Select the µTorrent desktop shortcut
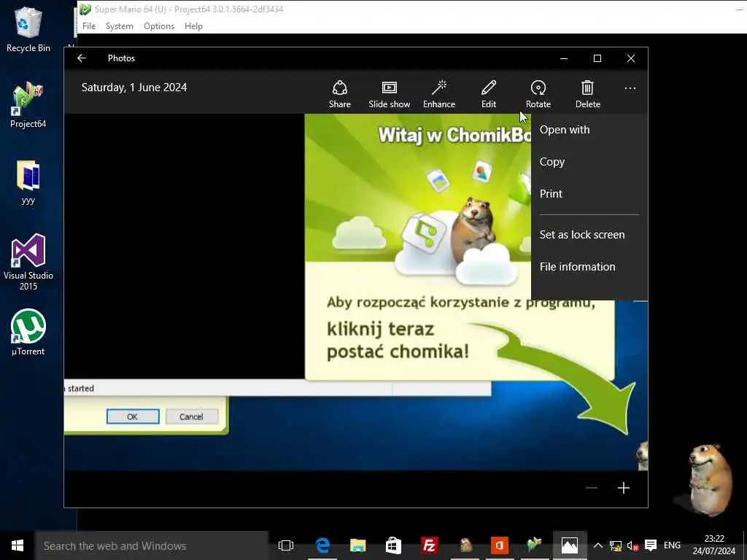Image resolution: width=747 pixels, height=560 pixels. [28, 332]
